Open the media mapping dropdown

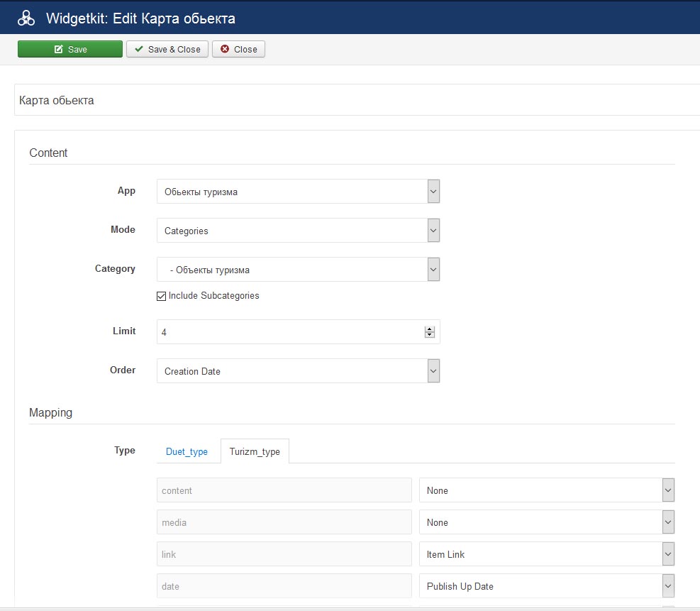[x=546, y=522]
